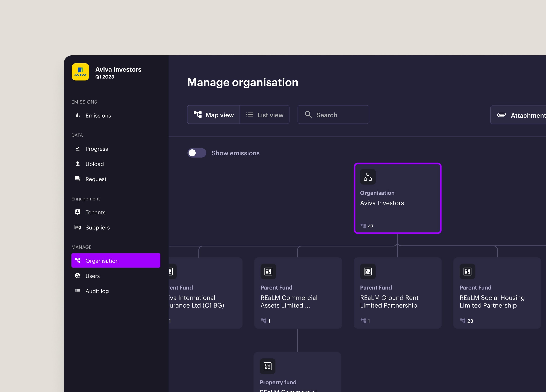Select the Aviva Investors organisation card

(397, 198)
